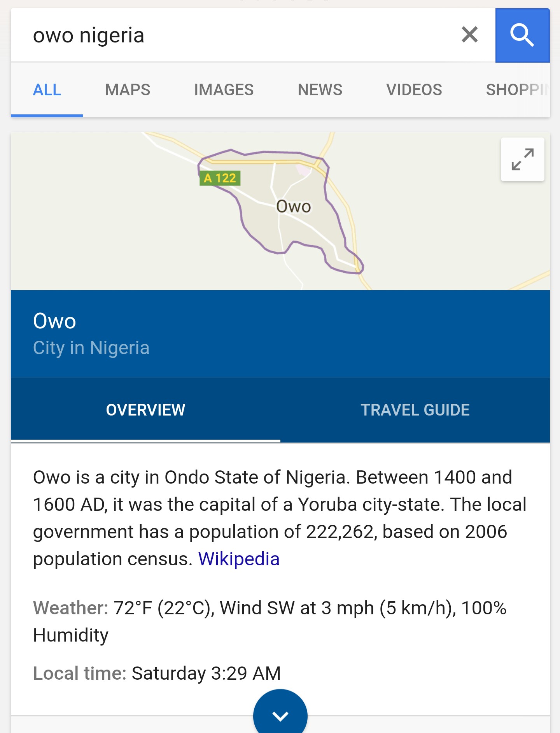The width and height of the screenshot is (560, 733).
Task: Open the SHOPPING tab
Action: (516, 90)
